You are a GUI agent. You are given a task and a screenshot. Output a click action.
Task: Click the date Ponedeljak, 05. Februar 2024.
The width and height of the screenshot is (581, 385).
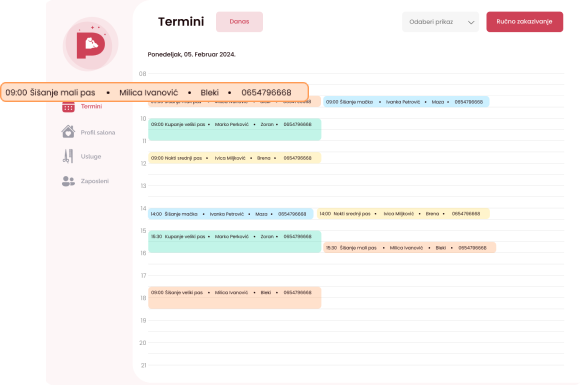(x=192, y=54)
